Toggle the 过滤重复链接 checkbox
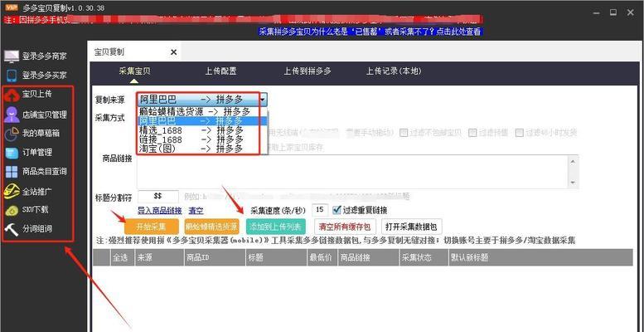Viewport: 644px width, 332px height. pyautogui.click(x=337, y=210)
